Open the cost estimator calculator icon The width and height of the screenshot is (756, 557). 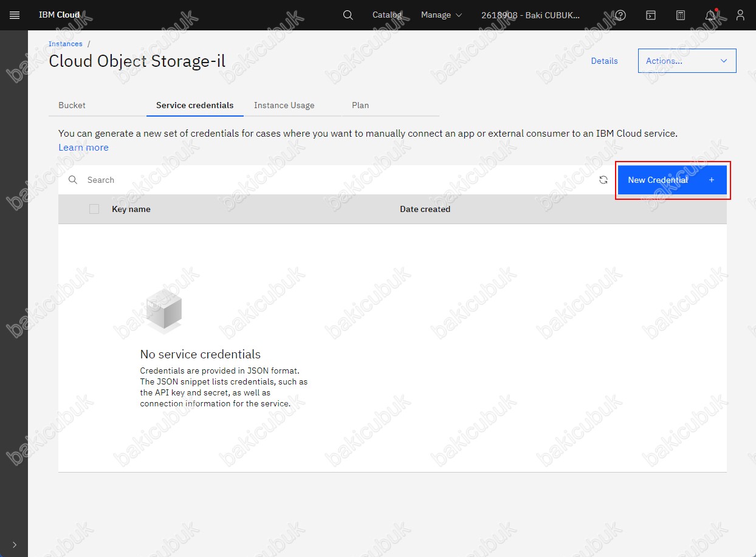point(681,15)
